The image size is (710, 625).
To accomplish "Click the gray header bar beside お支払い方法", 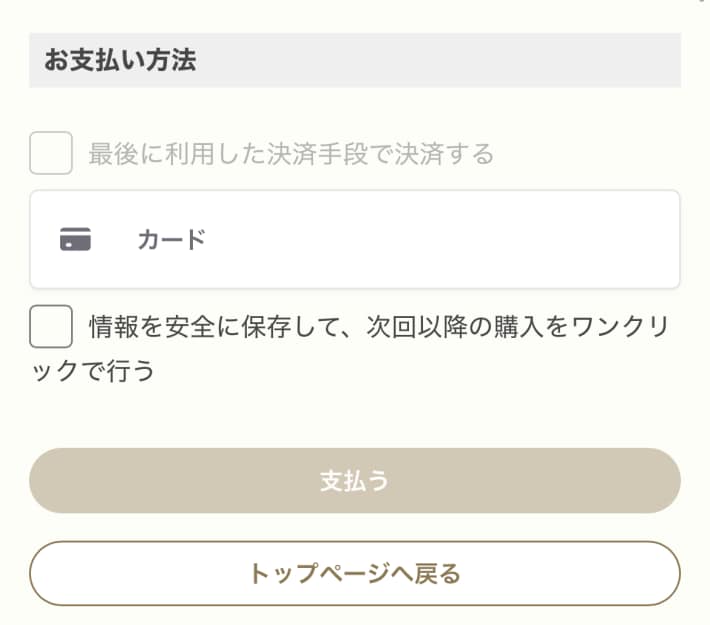I will coord(437,60).
